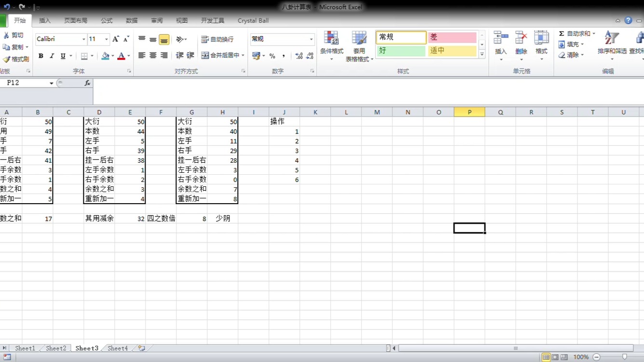Image resolution: width=644 pixels, height=362 pixels.
Task: Increase font size with the large A icon
Action: pyautogui.click(x=116, y=39)
